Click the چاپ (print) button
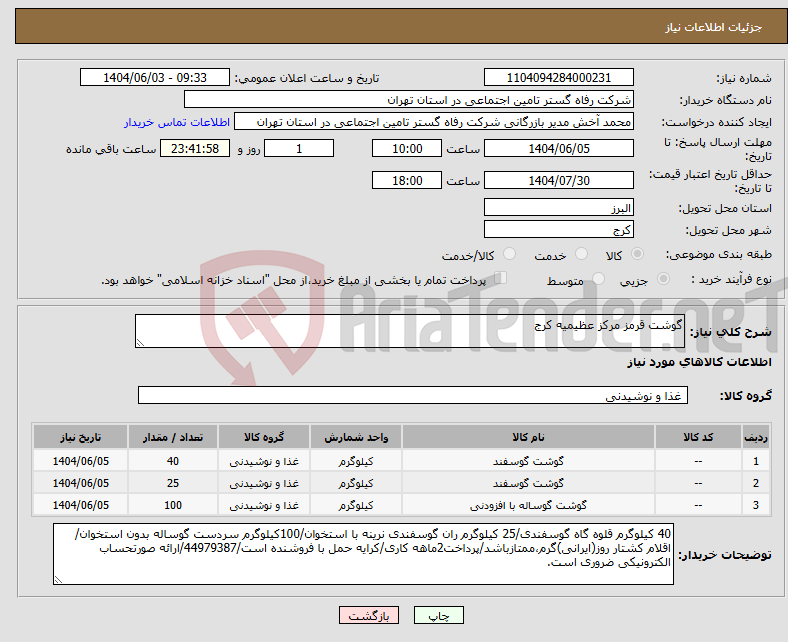 [x=438, y=615]
